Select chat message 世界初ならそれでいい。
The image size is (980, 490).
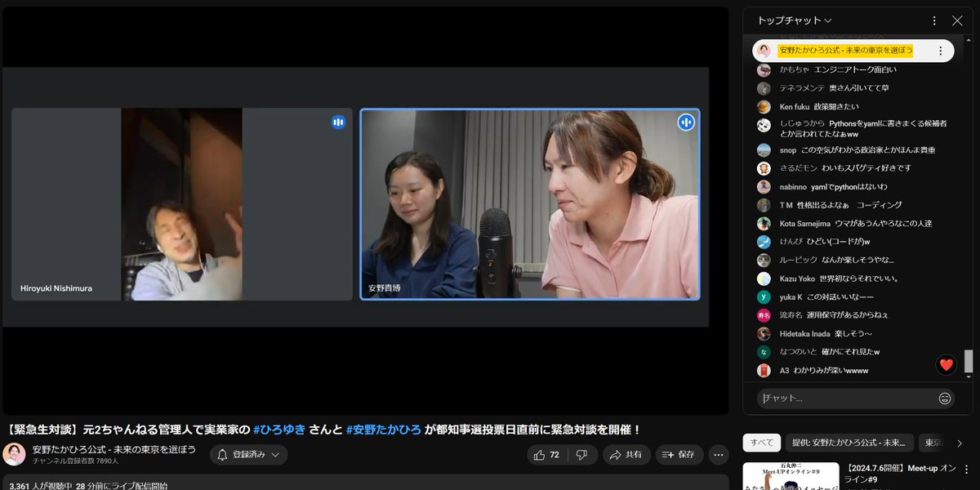coord(859,278)
